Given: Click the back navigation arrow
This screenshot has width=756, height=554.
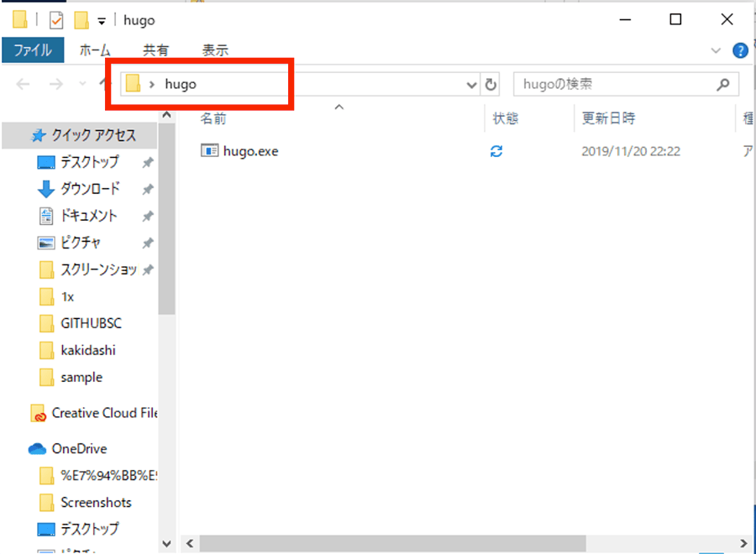Looking at the screenshot, I should [x=23, y=84].
